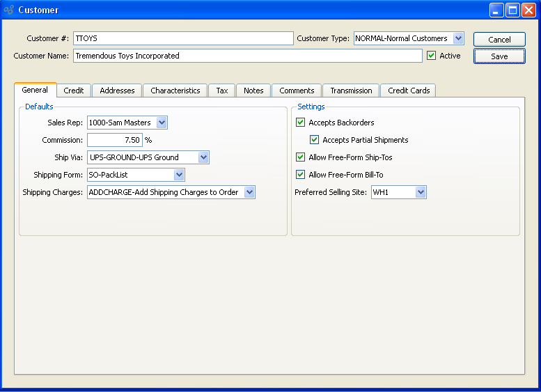541x392 pixels.
Task: Open the Shipping Form dropdown
Action: tap(179, 175)
